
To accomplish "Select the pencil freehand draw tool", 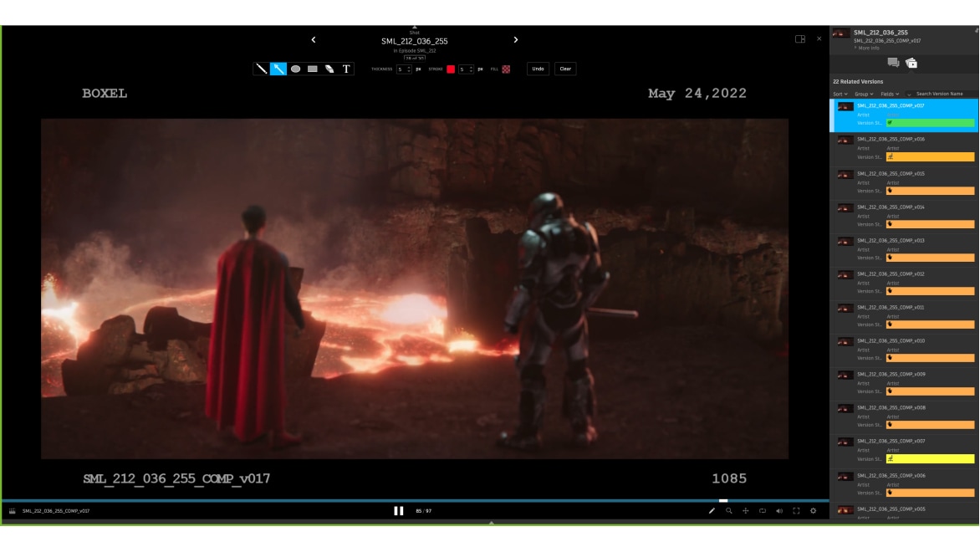I will click(x=261, y=69).
